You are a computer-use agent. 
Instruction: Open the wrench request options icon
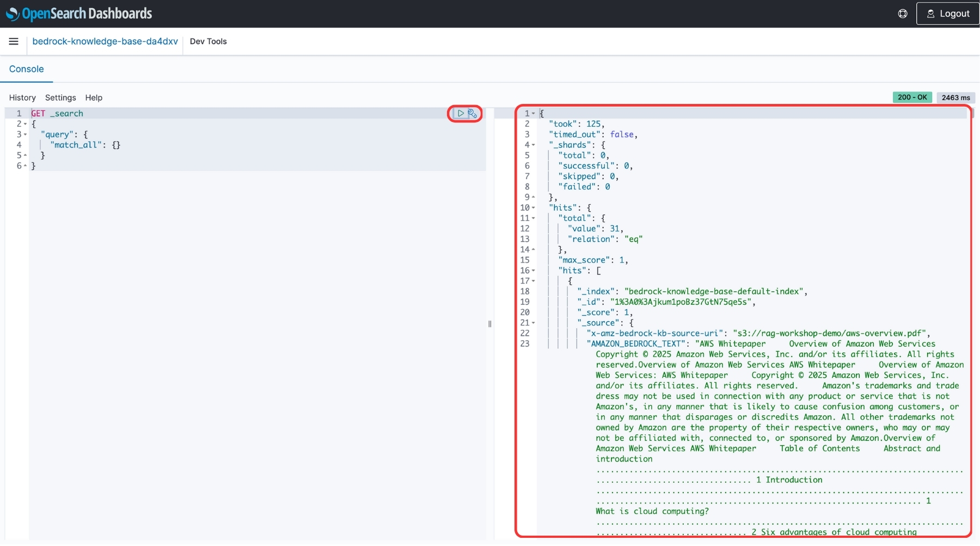[x=473, y=114]
